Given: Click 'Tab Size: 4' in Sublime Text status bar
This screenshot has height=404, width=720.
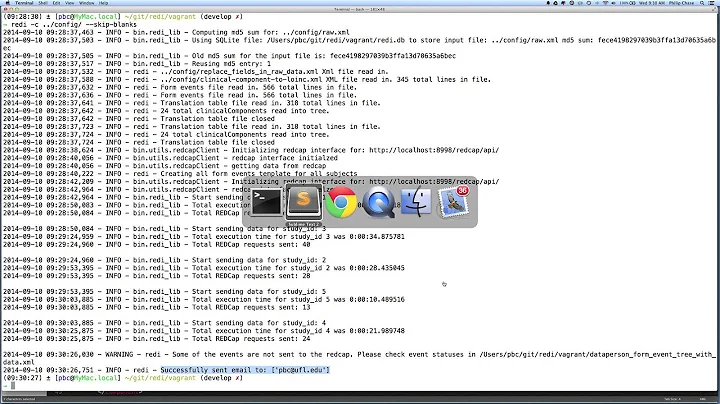Looking at the screenshot, I should (673, 399).
